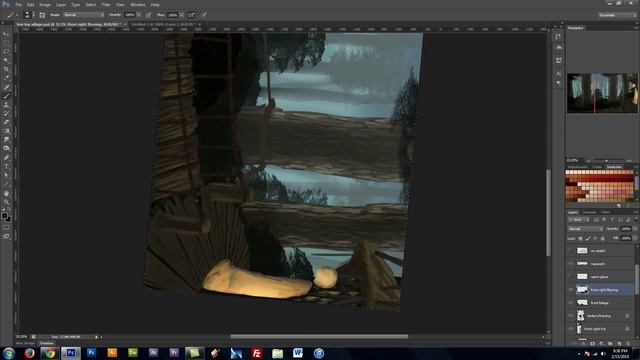Select the Quick Selection tool
640x360 pixels.
(x=6, y=60)
